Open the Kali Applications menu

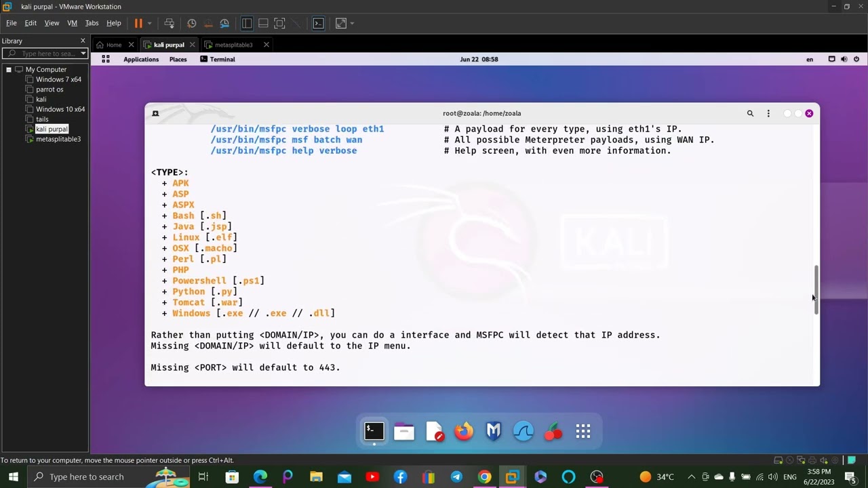[x=141, y=59]
